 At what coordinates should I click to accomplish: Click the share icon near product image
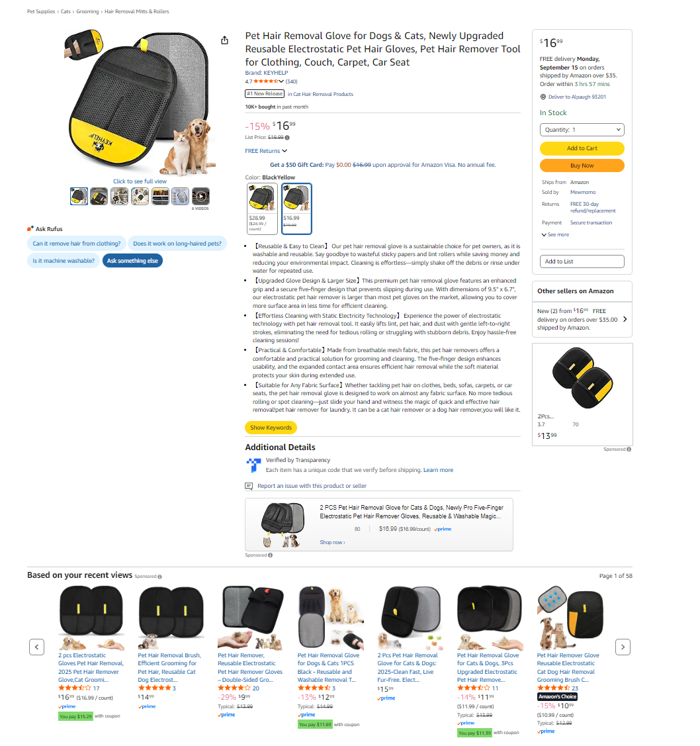[x=224, y=40]
